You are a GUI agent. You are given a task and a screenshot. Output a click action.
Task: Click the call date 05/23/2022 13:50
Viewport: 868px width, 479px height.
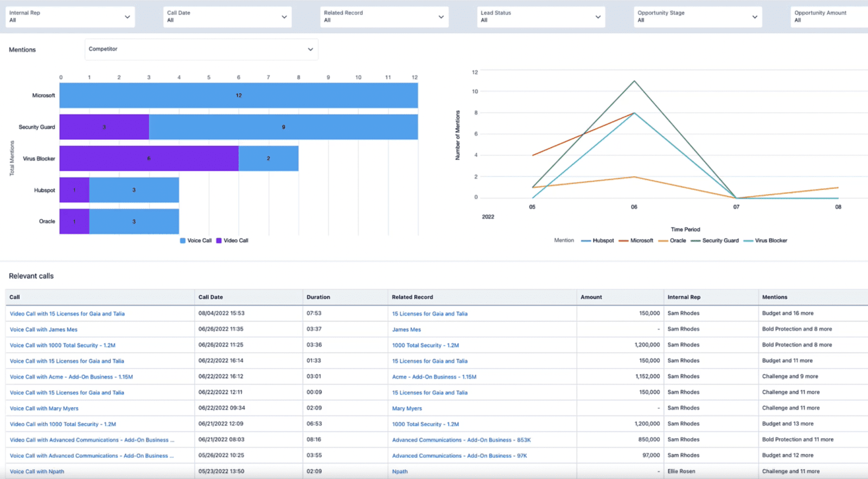[221, 471]
